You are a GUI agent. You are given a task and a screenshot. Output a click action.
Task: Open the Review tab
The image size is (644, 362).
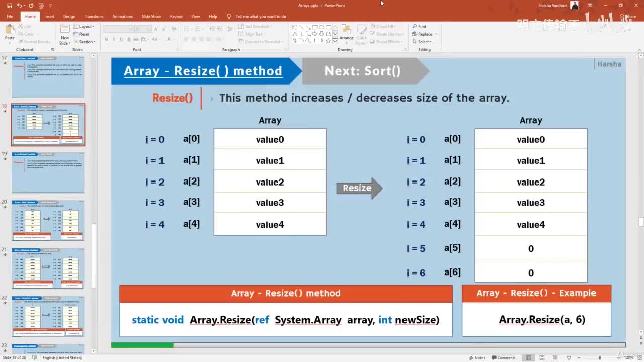click(176, 16)
